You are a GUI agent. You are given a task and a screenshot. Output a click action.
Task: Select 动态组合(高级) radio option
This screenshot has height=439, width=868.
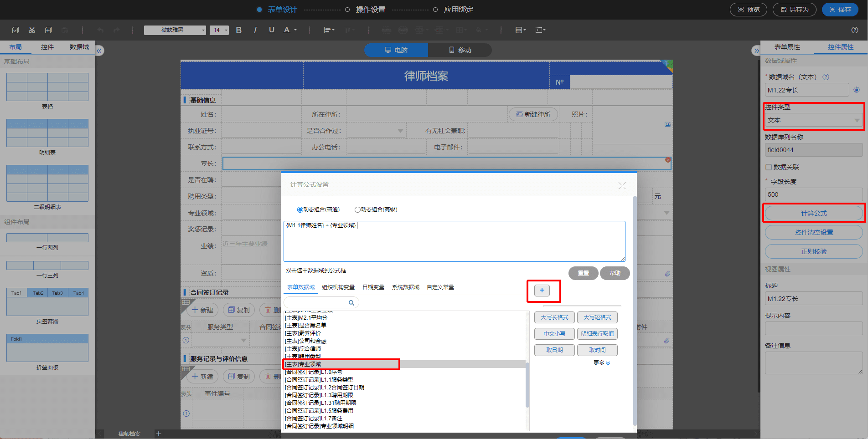click(357, 210)
